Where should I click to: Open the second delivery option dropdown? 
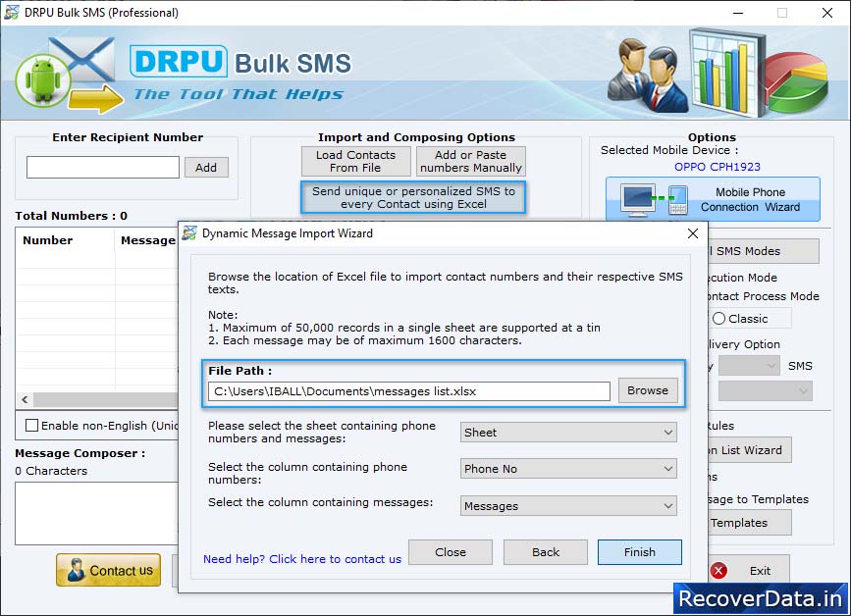pyautogui.click(x=766, y=390)
